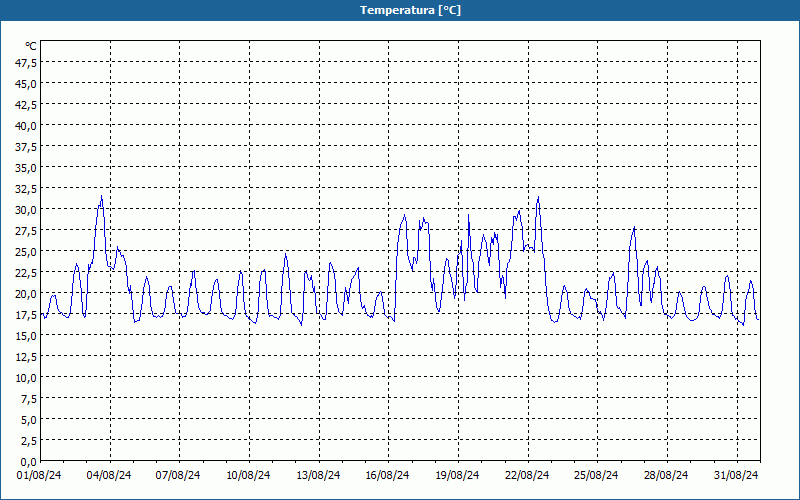Viewport: 800px width, 500px height.
Task: Click the 40,0 y-axis label
Action: (x=27, y=126)
